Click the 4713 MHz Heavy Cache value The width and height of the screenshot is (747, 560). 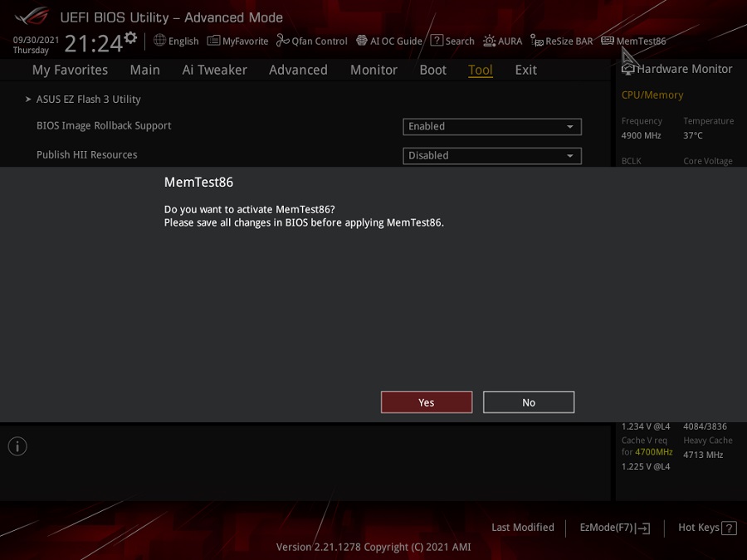pyautogui.click(x=703, y=455)
